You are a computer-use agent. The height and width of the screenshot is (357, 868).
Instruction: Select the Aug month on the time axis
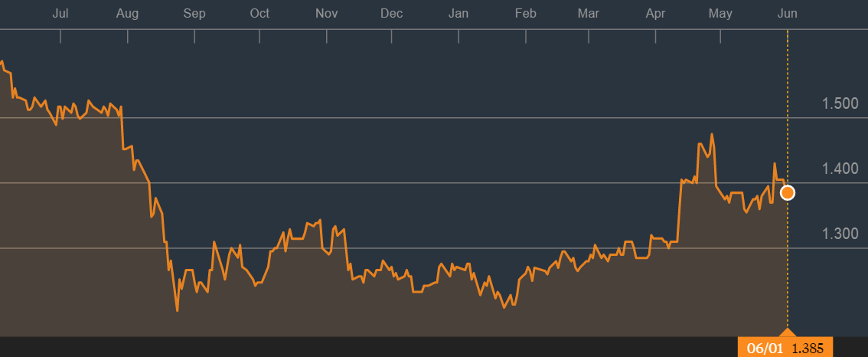(128, 13)
